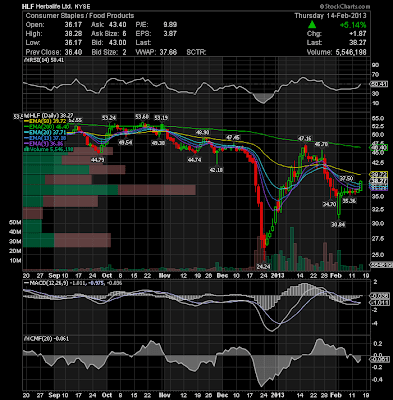Click the 46.70 price label
Image resolution: width=393 pixels, height=400 pixels.
coord(321,144)
